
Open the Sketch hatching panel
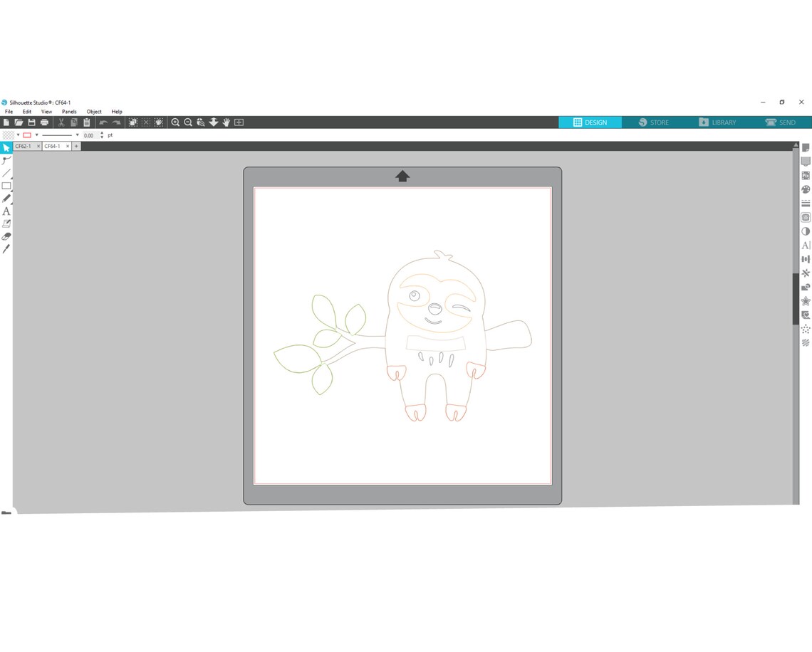[806, 342]
